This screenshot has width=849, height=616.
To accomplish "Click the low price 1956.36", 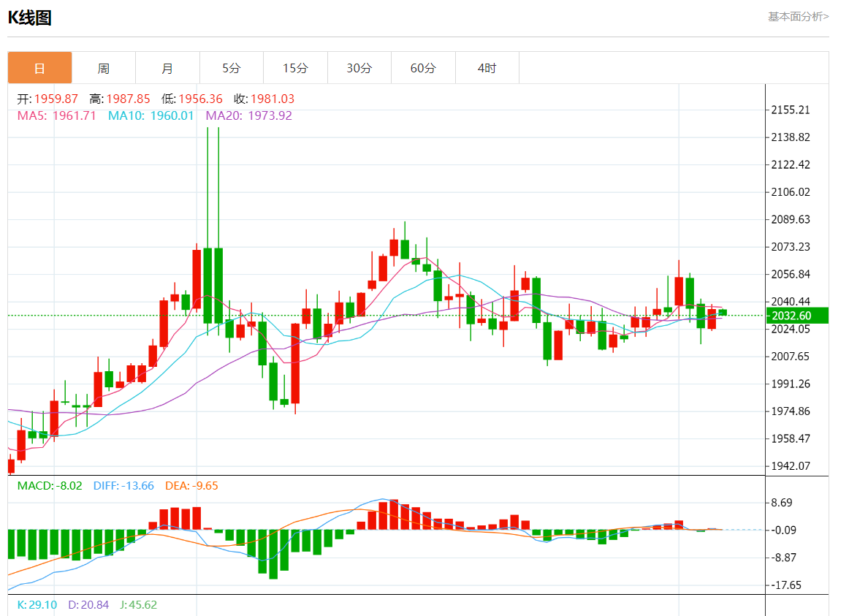I will click(x=200, y=99).
